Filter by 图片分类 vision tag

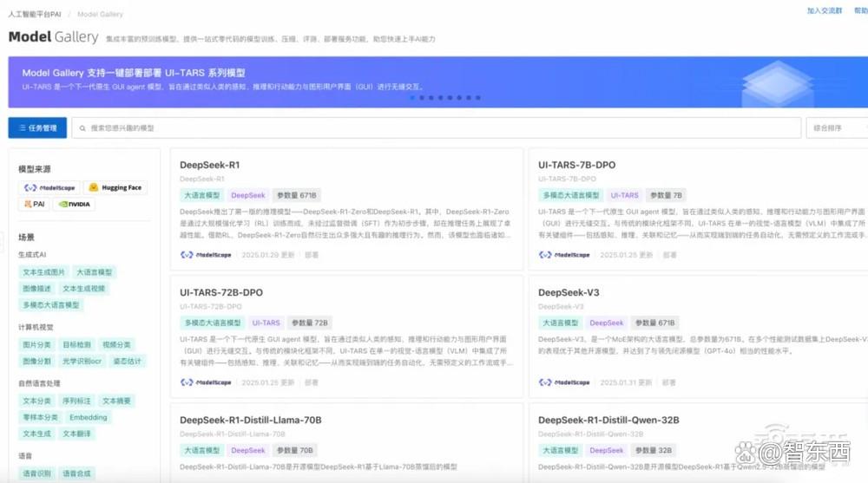click(36, 344)
